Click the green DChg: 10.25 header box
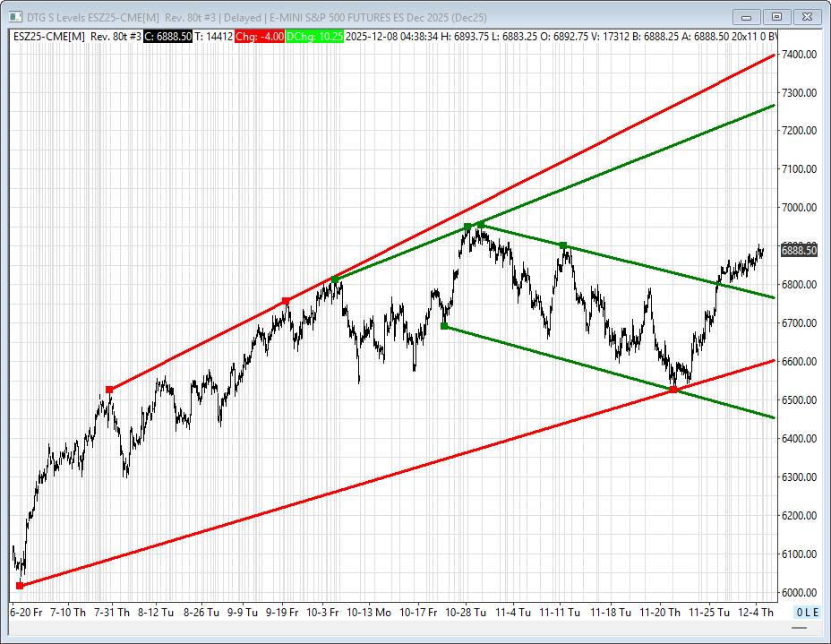The width and height of the screenshot is (831, 644). click(315, 36)
